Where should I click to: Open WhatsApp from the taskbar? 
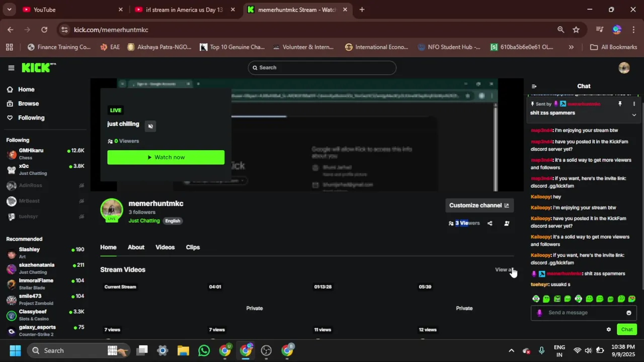click(204, 350)
